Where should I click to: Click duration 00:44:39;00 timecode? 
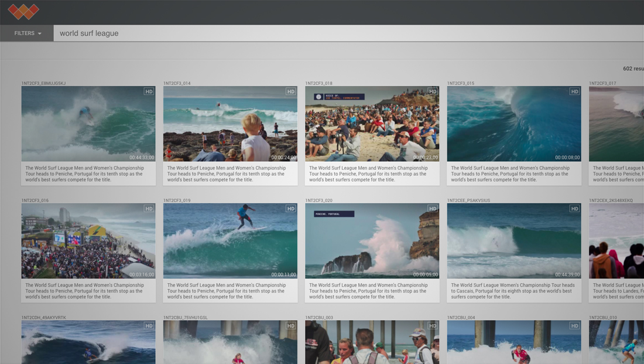pos(567,275)
